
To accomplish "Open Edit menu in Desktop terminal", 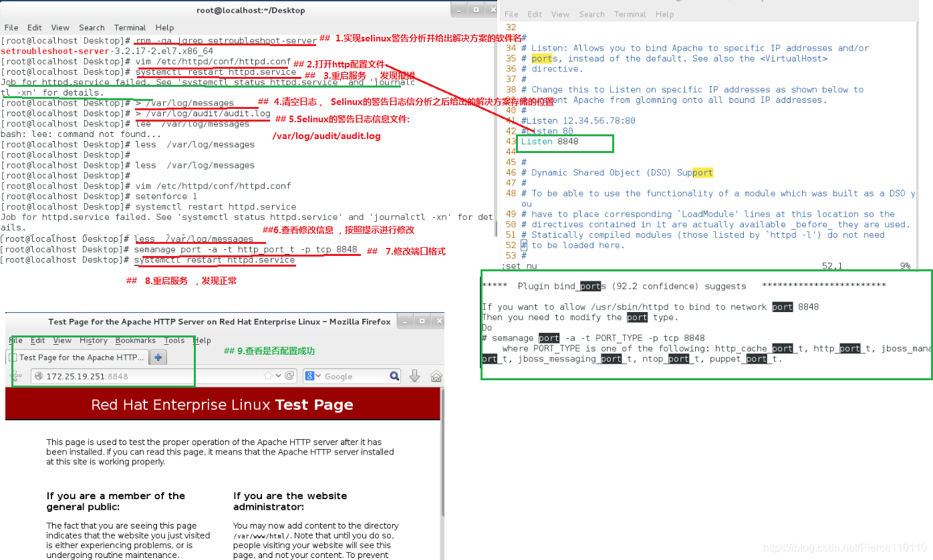I will pos(35,27).
